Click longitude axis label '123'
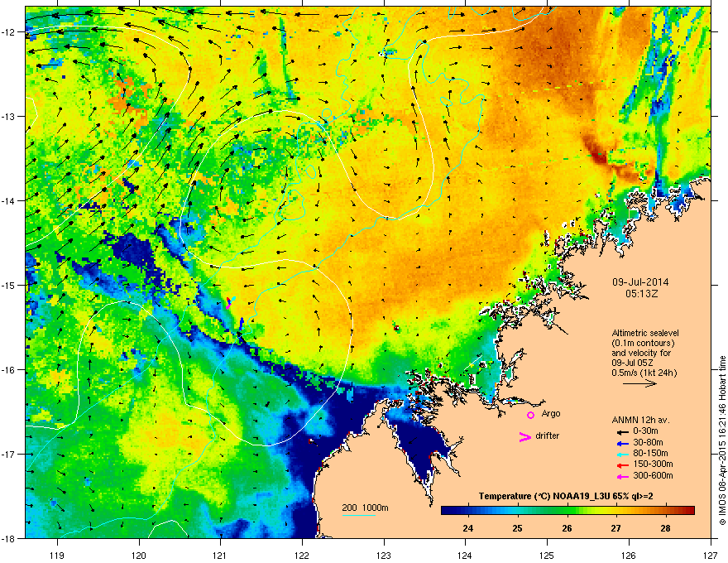Image resolution: width=728 pixels, height=563 pixels. click(384, 555)
